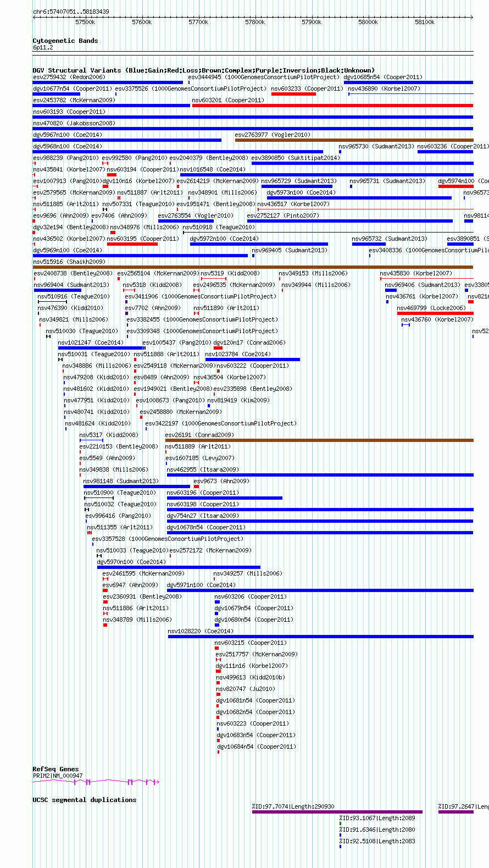Click nsv820747 (Ju2010) variant label
This screenshot has width=489, height=868.
pos(246,689)
